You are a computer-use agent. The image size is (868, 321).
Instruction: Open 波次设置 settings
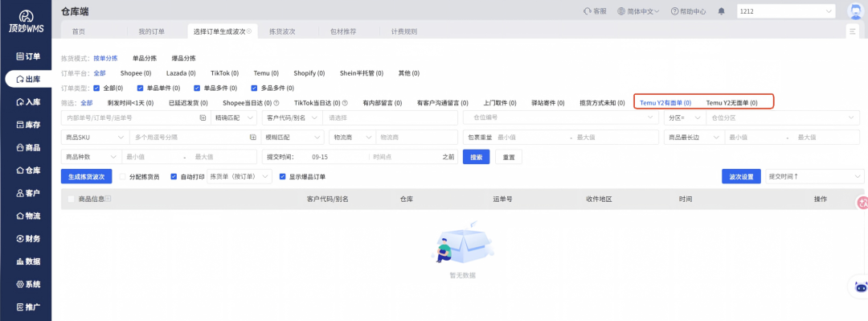741,177
